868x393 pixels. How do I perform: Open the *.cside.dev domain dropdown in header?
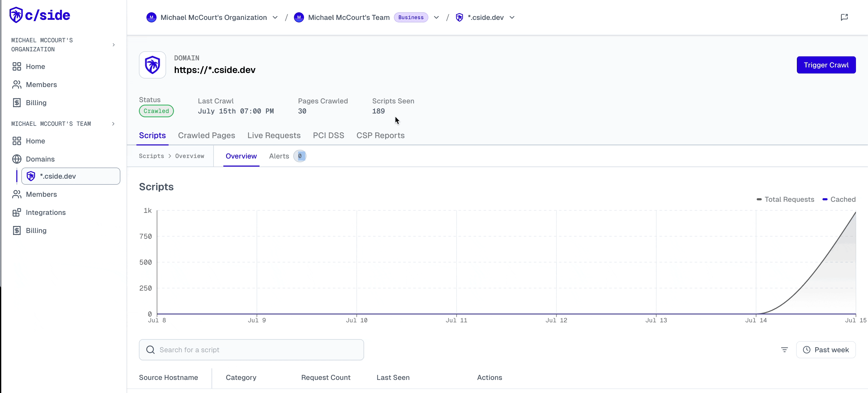tap(512, 18)
